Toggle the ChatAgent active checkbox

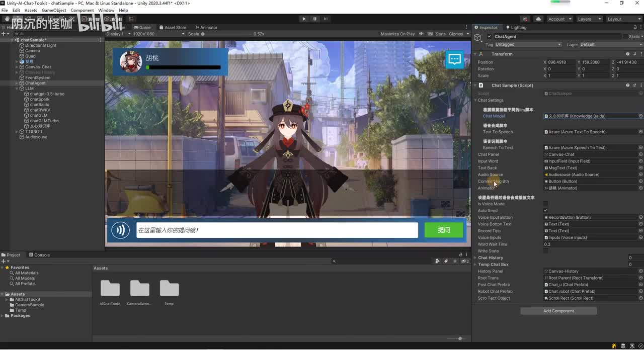(x=489, y=37)
